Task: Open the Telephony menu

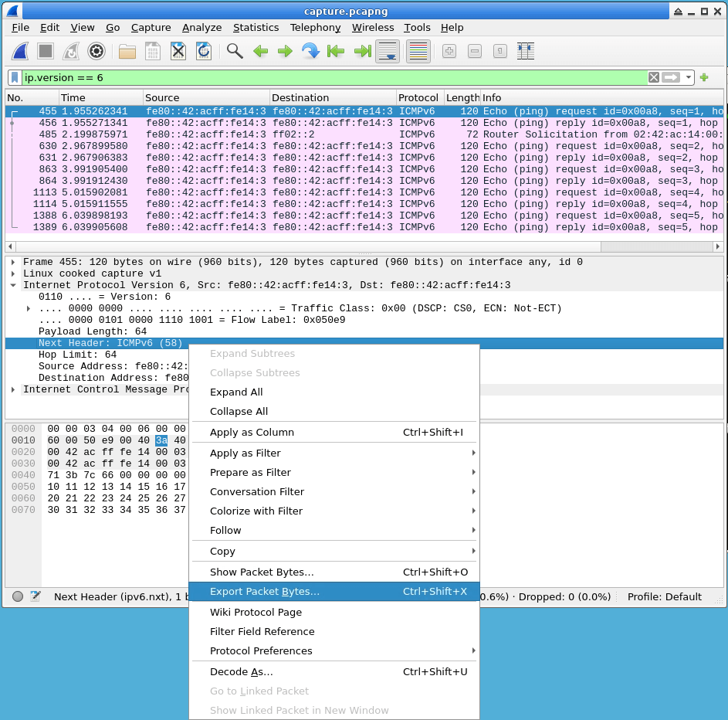Action: [x=315, y=27]
